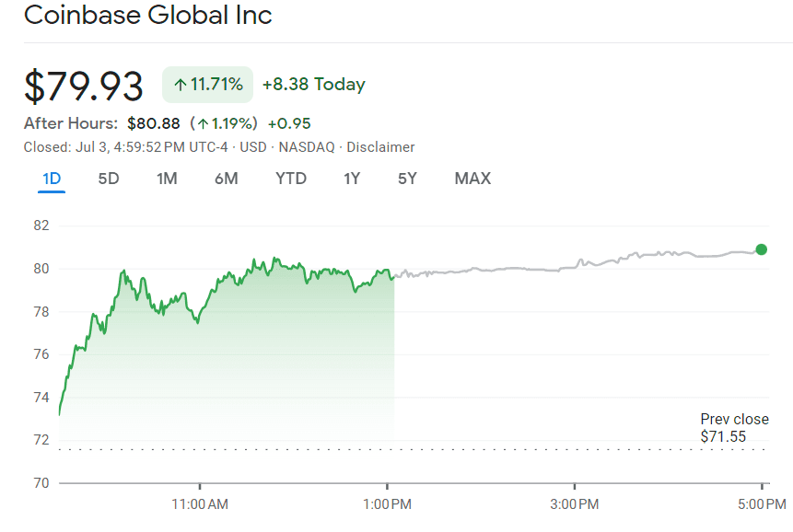793x532 pixels.
Task: Click the 1:00 PM time axis label
Action: point(388,504)
